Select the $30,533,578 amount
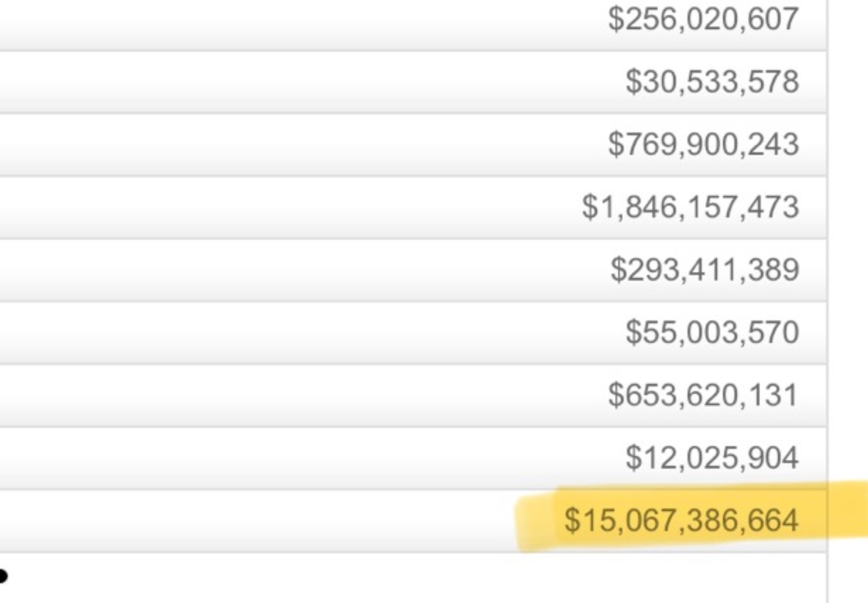 [712, 82]
